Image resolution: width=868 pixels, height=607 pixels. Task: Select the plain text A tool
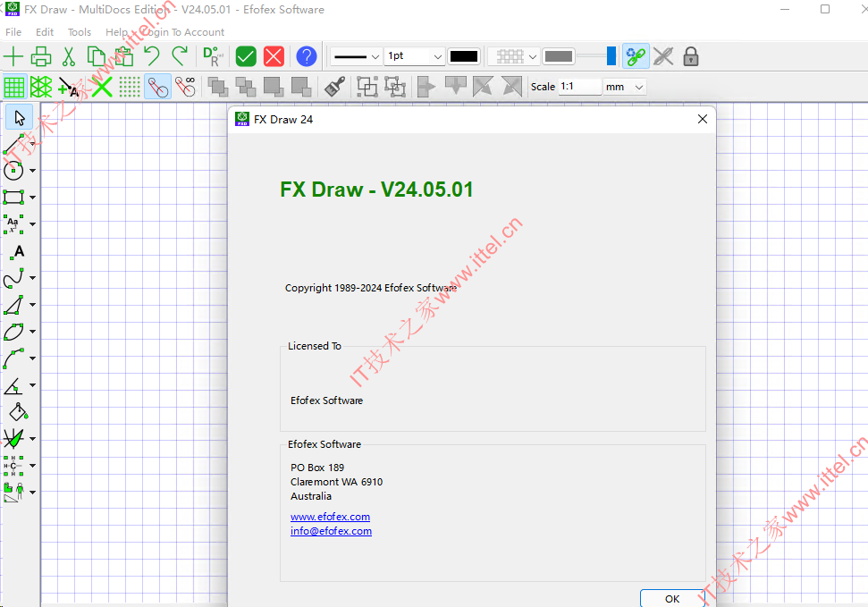tap(18, 252)
